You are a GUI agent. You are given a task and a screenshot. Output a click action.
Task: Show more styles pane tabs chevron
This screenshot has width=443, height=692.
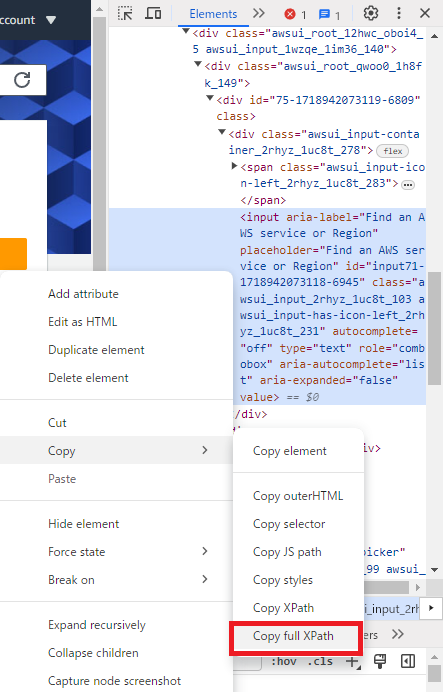[x=398, y=635]
